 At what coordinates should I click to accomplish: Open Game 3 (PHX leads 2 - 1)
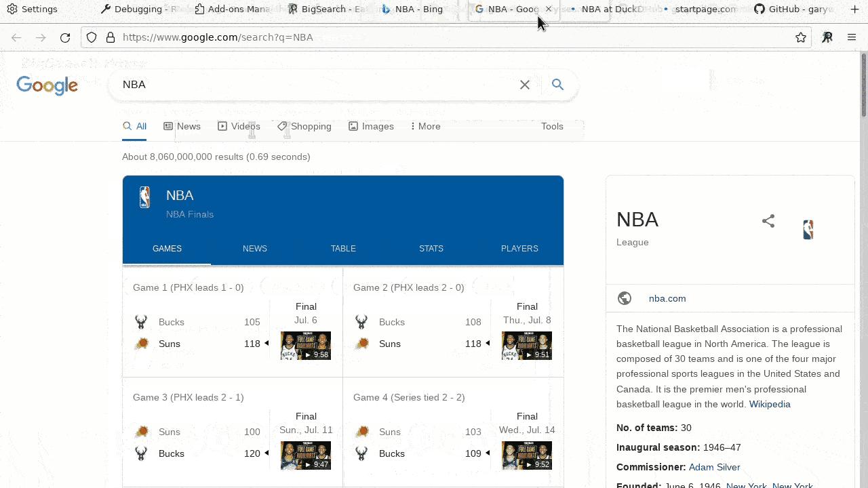click(188, 397)
